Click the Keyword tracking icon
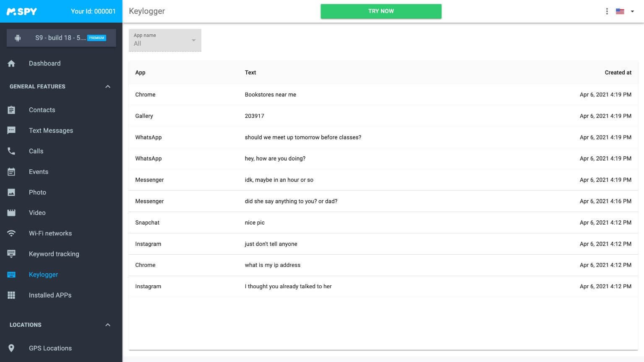This screenshot has height=362, width=644. pyautogui.click(x=11, y=254)
